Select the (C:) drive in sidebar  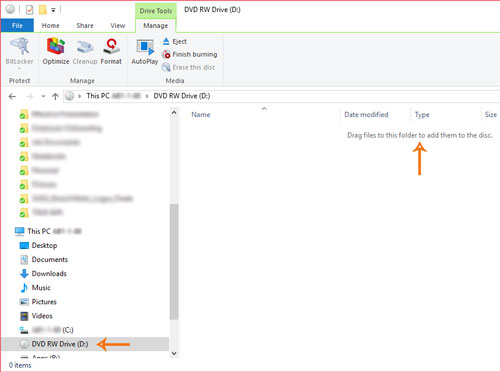pos(46,330)
